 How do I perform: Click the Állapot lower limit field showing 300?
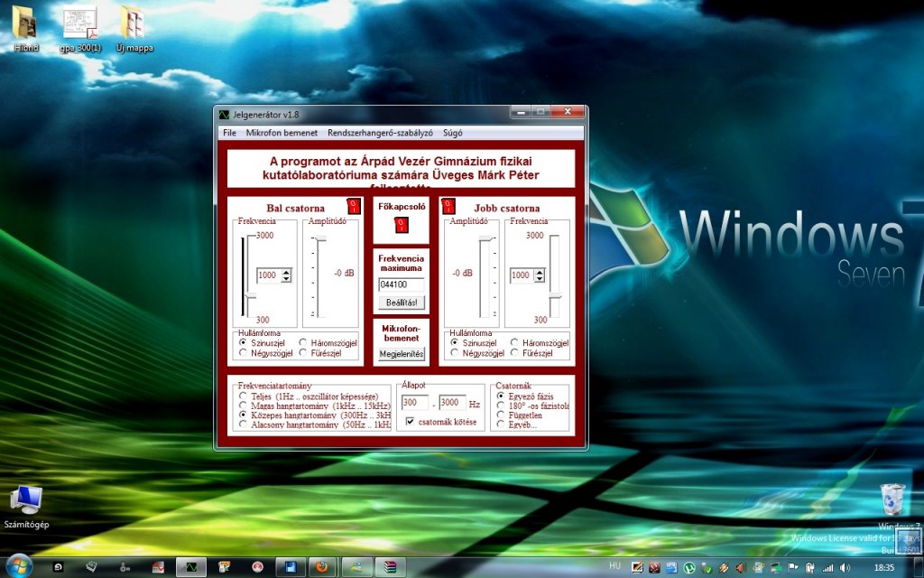415,402
